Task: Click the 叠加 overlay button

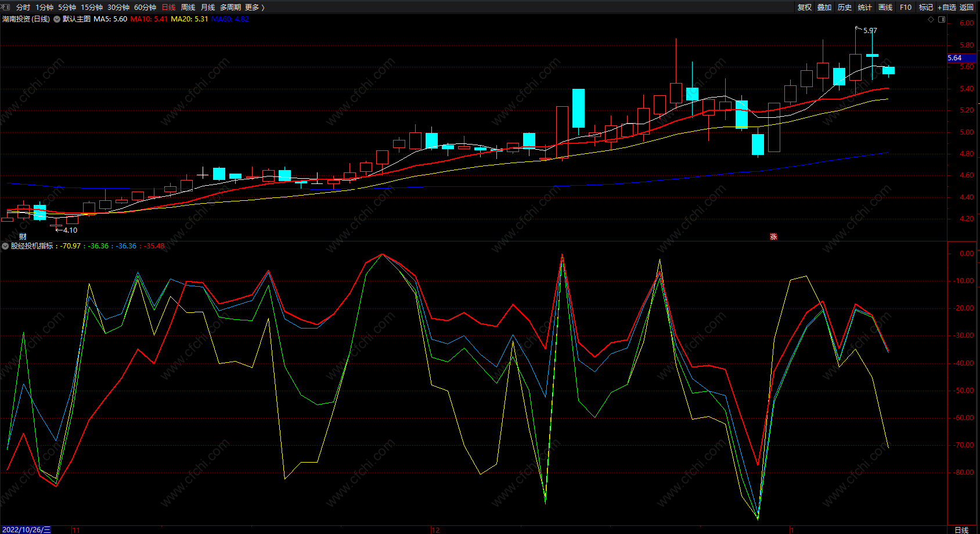Action: point(824,7)
